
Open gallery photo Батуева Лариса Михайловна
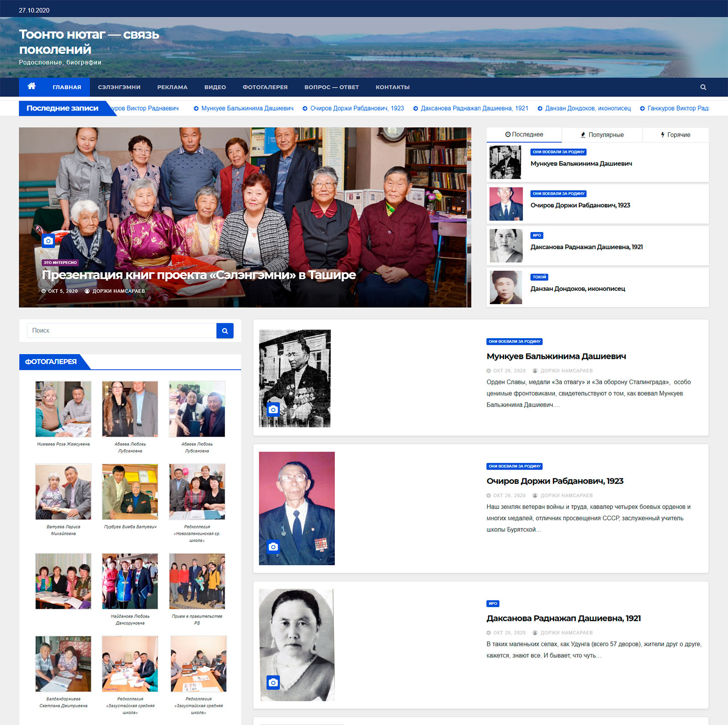63,492
